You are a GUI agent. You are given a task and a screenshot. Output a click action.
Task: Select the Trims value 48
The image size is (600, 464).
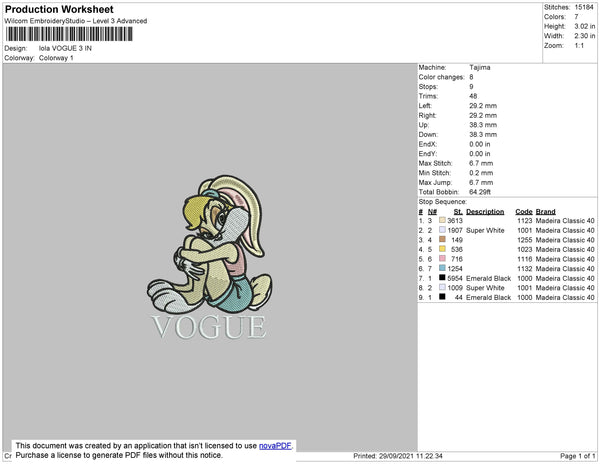pos(473,96)
